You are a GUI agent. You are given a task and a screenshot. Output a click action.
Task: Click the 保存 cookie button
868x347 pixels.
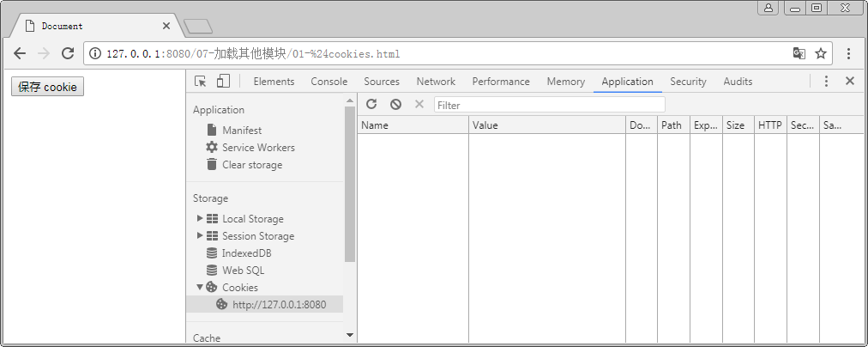47,87
